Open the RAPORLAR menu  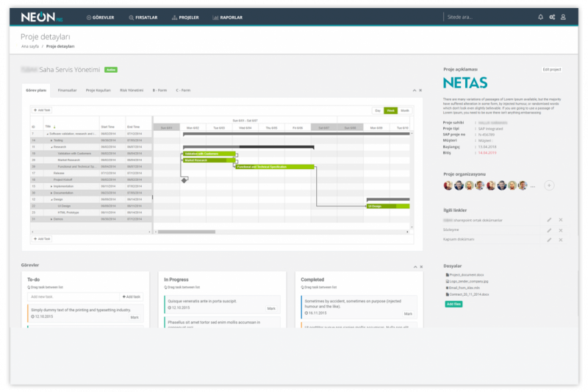pos(228,18)
